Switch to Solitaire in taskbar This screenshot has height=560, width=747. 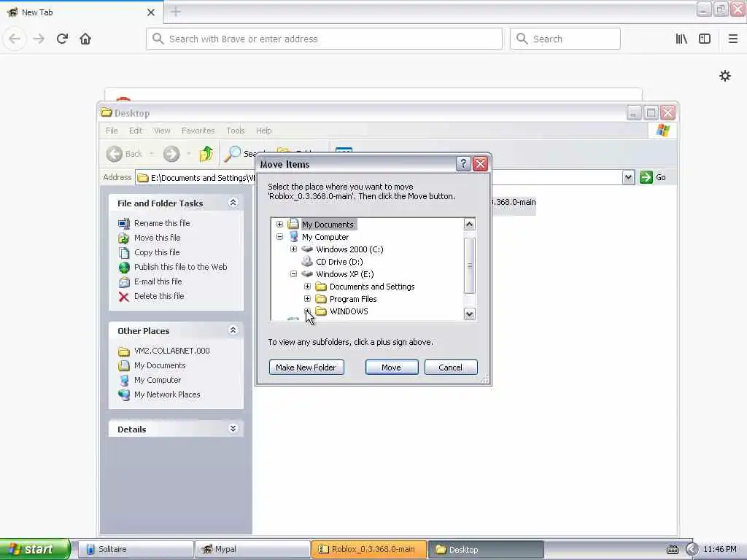coord(135,549)
